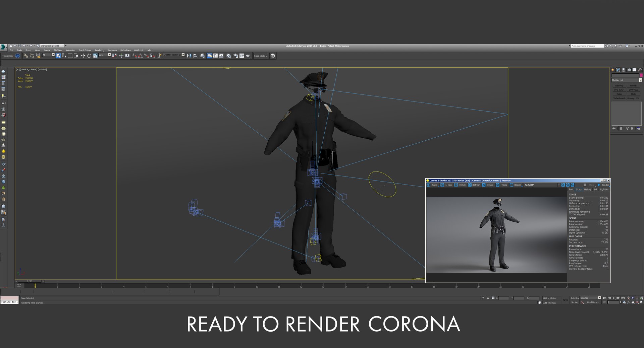The image size is (644, 348).
Task: Open the Rendering menu
Action: coord(99,50)
